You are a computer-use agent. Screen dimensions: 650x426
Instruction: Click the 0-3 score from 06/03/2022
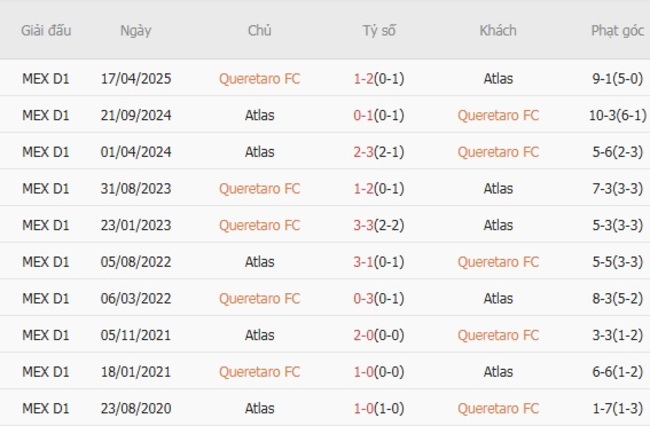coord(363,298)
